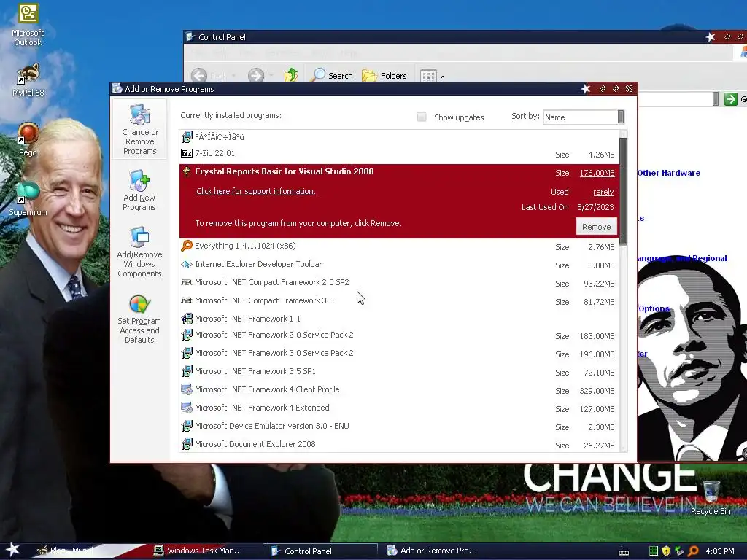The width and height of the screenshot is (747, 560).
Task: Open the Sort by Name dropdown
Action: click(x=583, y=117)
